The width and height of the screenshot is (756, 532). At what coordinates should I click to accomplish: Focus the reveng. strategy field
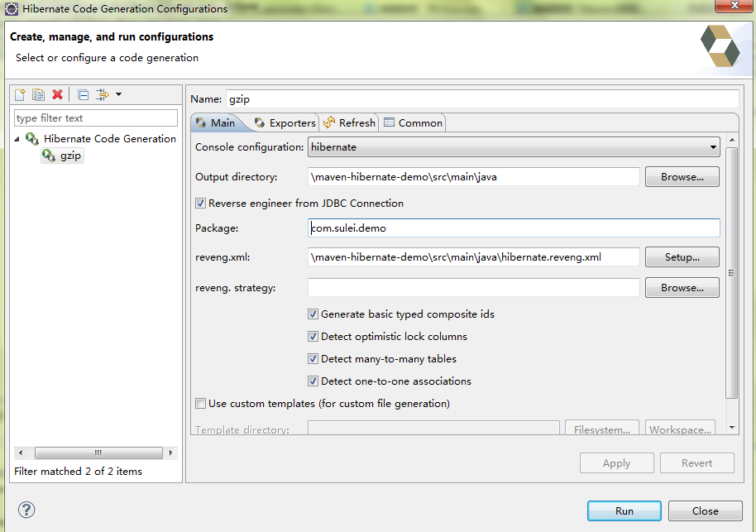[473, 287]
